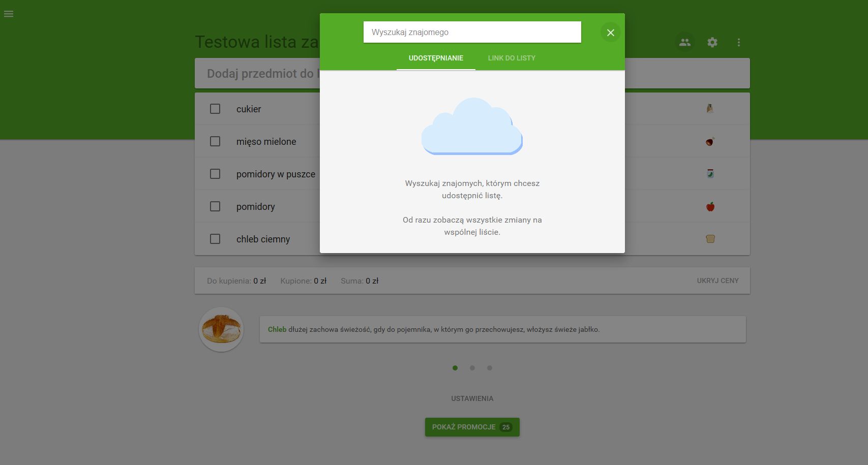Open the Ustawienia link
The width and height of the screenshot is (868, 465).
pos(472,398)
